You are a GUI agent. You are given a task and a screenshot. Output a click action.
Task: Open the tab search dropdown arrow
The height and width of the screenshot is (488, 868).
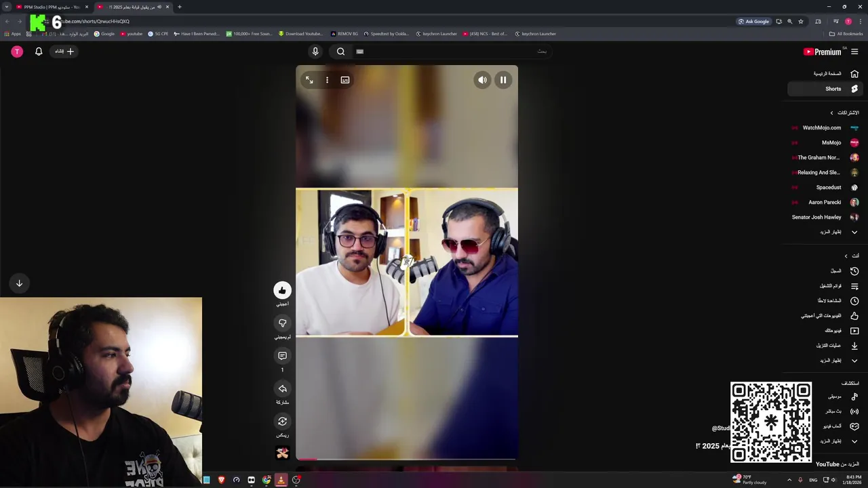(x=6, y=7)
